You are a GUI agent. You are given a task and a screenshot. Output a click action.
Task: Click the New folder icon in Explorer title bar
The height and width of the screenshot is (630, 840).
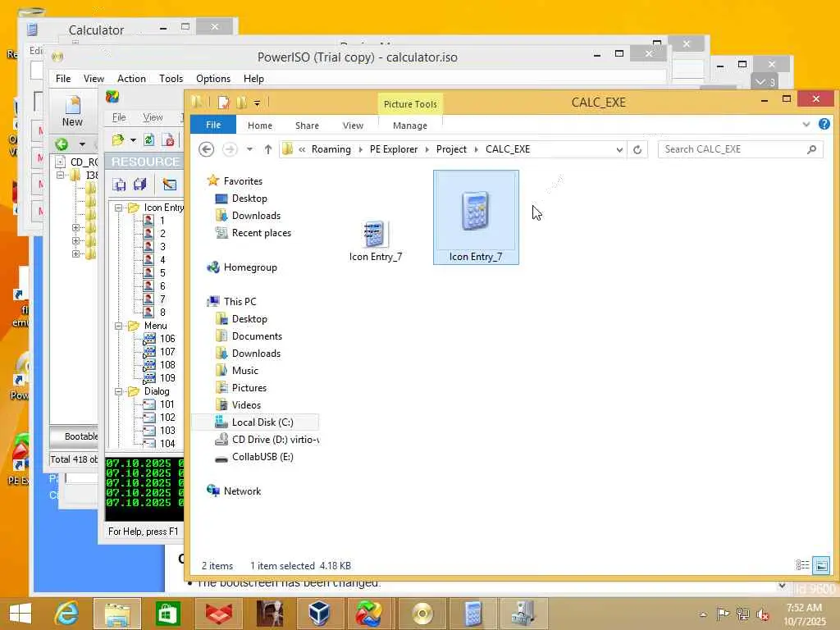coord(241,102)
